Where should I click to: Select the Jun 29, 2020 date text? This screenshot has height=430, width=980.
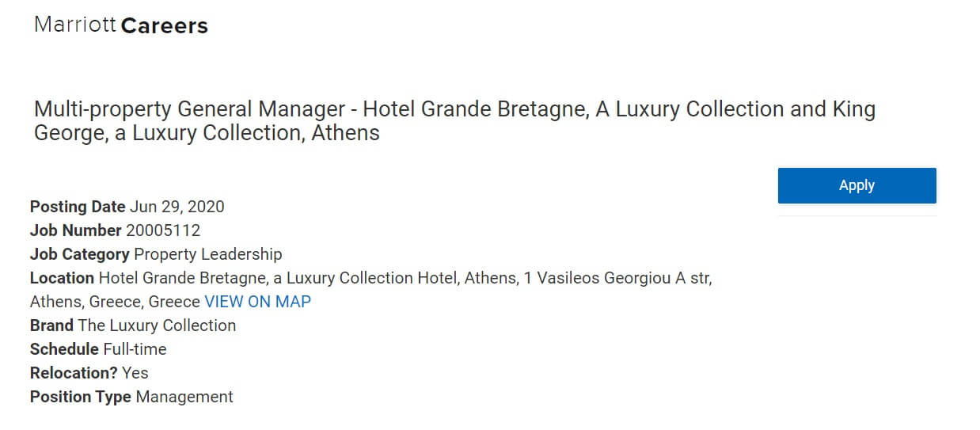(177, 207)
